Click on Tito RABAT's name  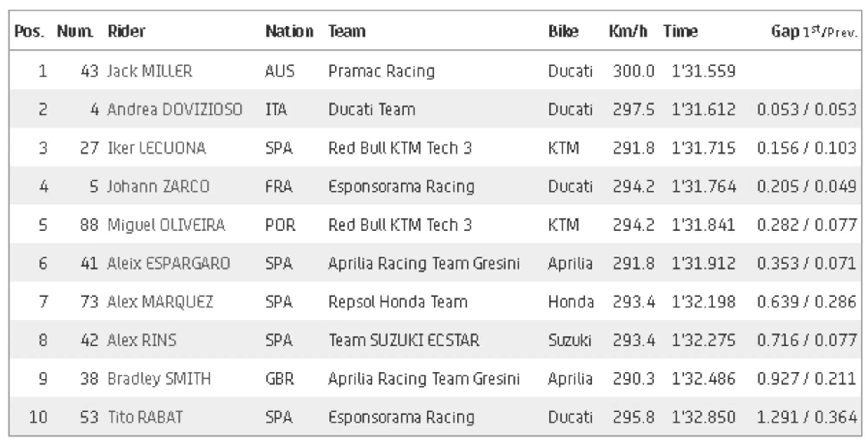[145, 417]
